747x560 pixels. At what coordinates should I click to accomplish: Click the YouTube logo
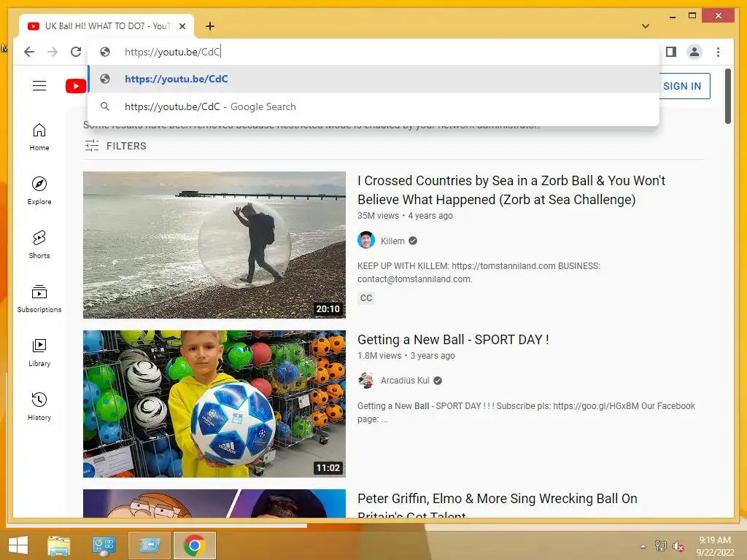point(76,86)
